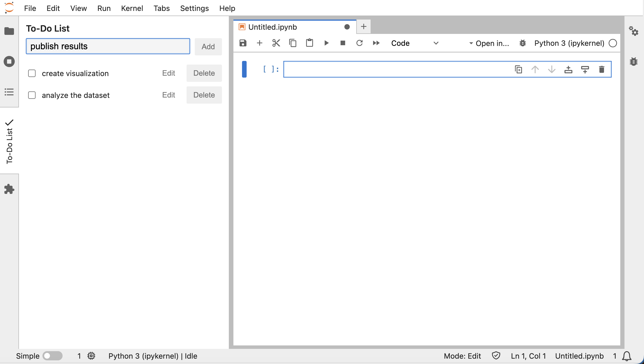Open the Code cell type dropdown
Screen dimensions: 644x364
point(415,43)
